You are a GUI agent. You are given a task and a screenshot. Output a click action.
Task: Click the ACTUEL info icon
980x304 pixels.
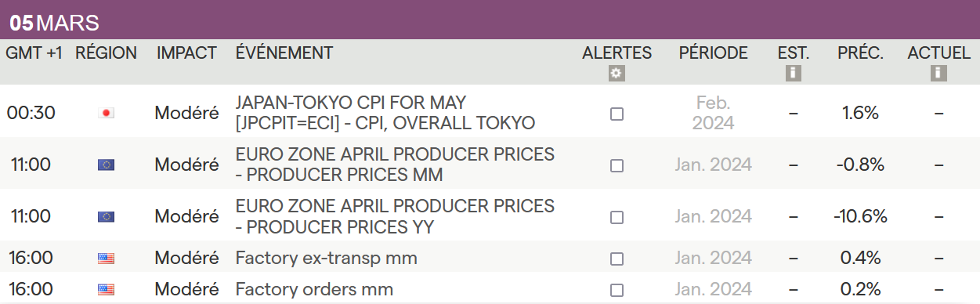pos(938,73)
